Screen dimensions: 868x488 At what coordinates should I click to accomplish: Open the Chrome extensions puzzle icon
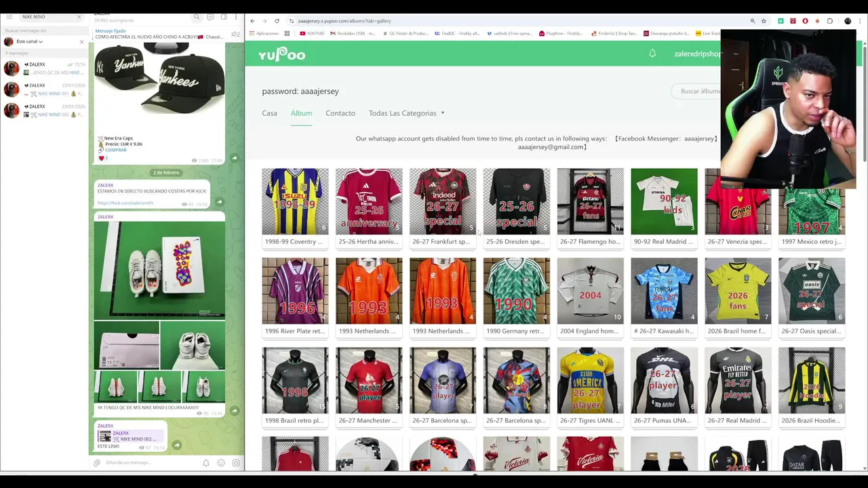pyautogui.click(x=829, y=21)
